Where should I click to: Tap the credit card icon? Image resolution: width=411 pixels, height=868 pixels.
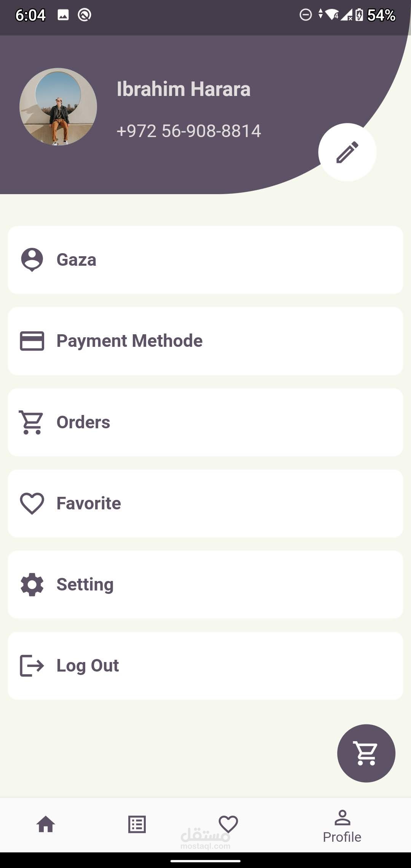(x=32, y=341)
